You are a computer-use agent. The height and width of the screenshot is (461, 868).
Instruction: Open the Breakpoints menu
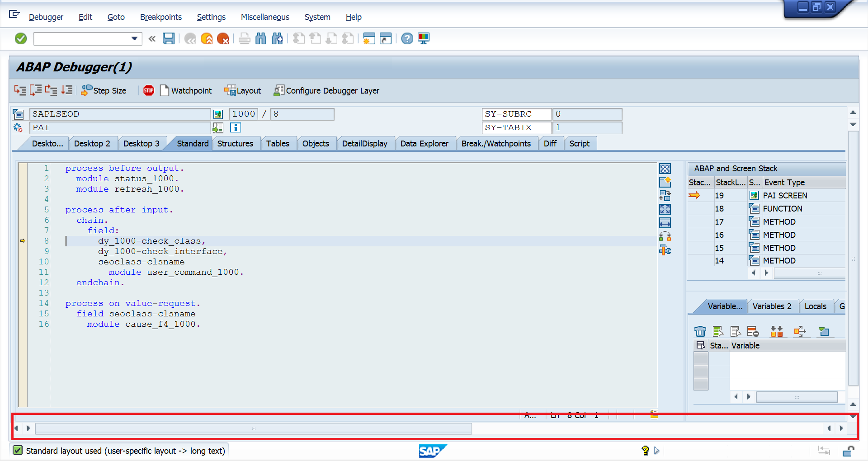coord(161,17)
